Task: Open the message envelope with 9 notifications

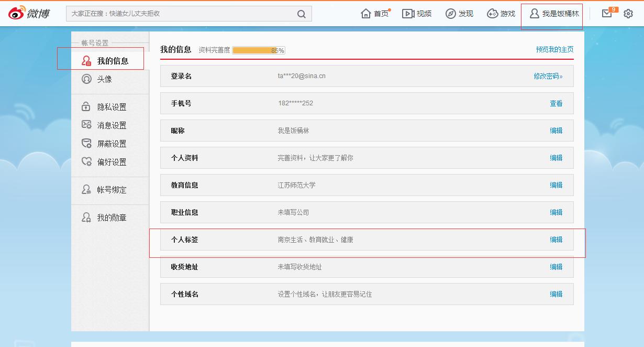Action: (x=606, y=13)
